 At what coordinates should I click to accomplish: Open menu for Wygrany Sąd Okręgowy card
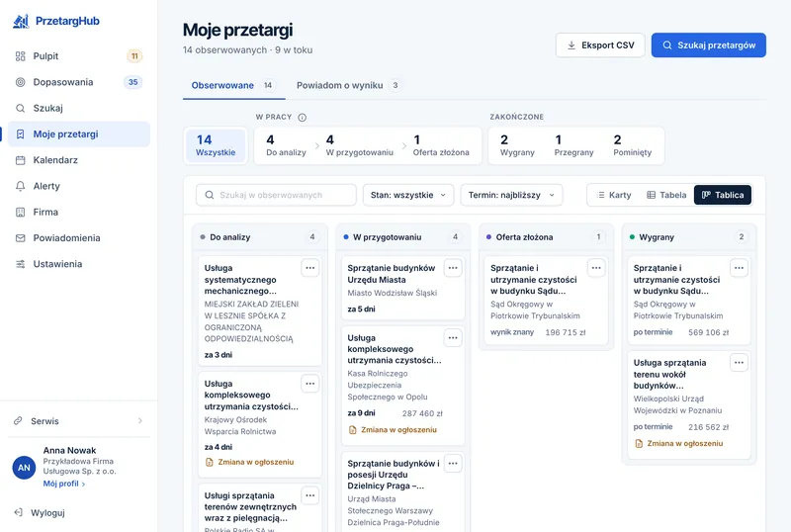(x=739, y=268)
